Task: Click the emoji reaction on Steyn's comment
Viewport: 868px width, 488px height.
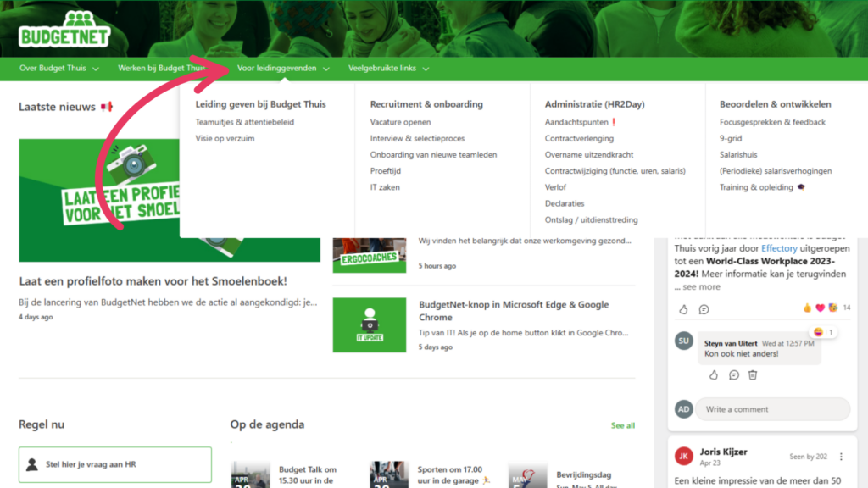Action: click(x=823, y=332)
